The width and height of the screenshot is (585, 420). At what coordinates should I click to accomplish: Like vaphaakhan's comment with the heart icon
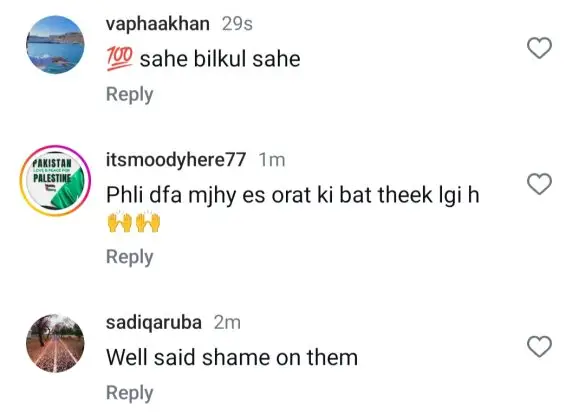coord(539,48)
